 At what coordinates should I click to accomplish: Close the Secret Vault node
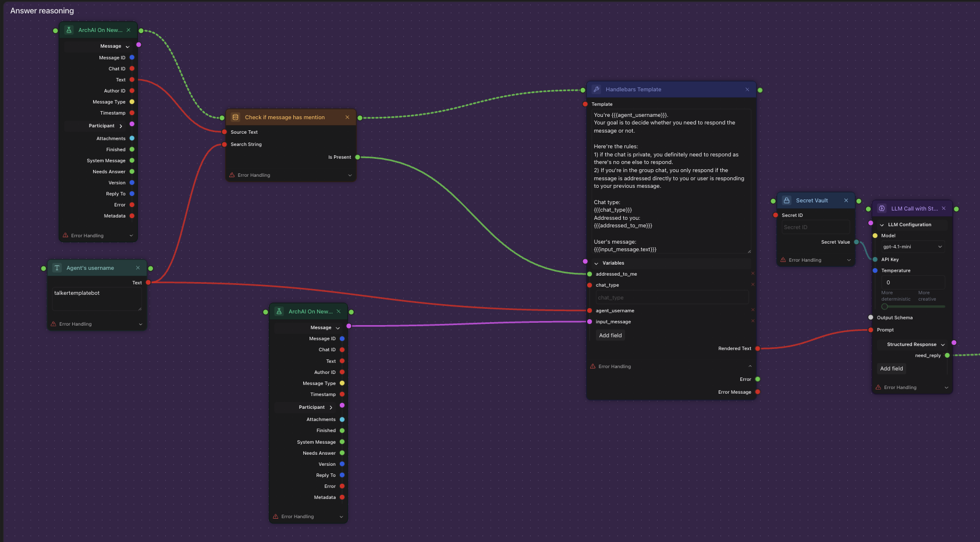click(846, 201)
